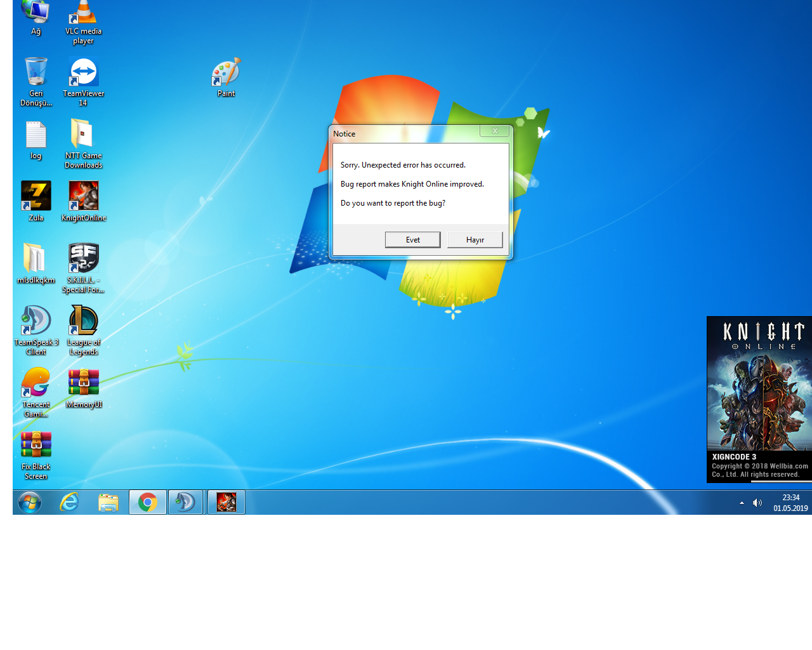Select the S.K.I.L.L. Special Force shortcut

click(x=83, y=268)
